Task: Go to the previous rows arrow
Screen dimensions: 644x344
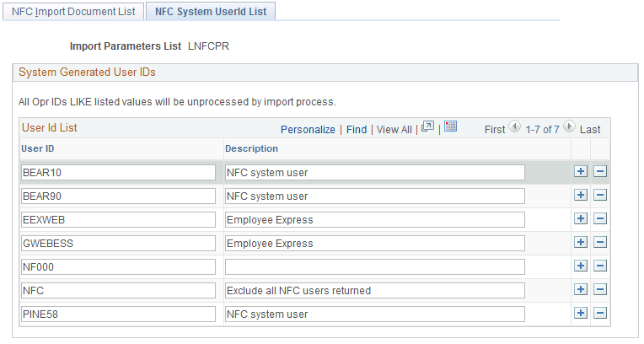Action: point(514,128)
